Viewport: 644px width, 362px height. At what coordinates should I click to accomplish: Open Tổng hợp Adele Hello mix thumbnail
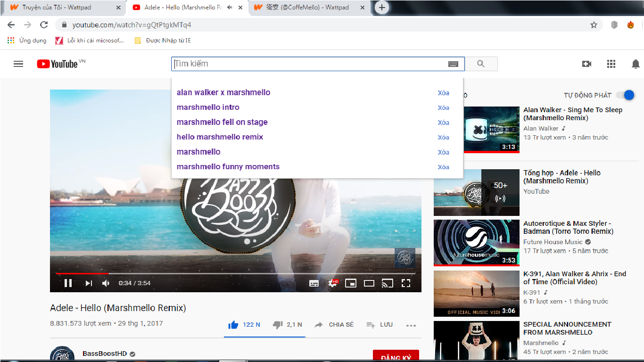(x=476, y=193)
